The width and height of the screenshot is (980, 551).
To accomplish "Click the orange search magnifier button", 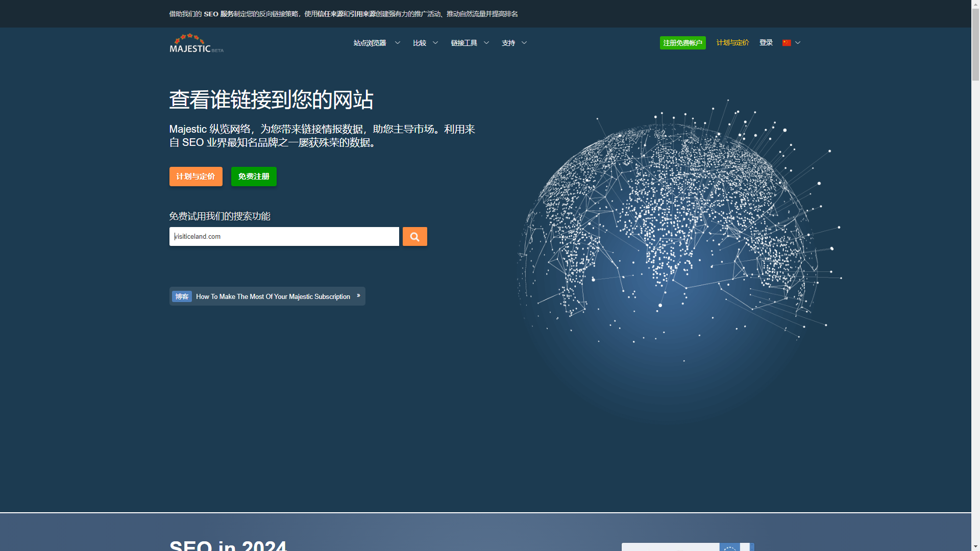I will pos(414,237).
